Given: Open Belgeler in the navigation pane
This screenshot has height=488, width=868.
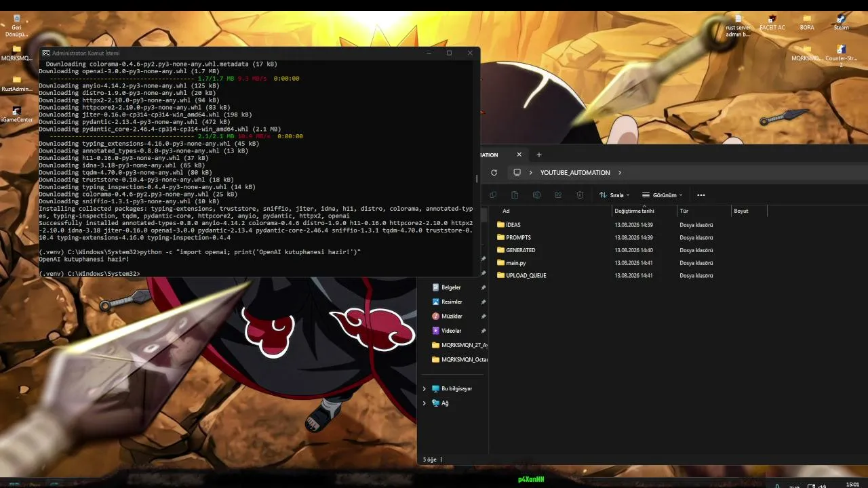Looking at the screenshot, I should [451, 287].
